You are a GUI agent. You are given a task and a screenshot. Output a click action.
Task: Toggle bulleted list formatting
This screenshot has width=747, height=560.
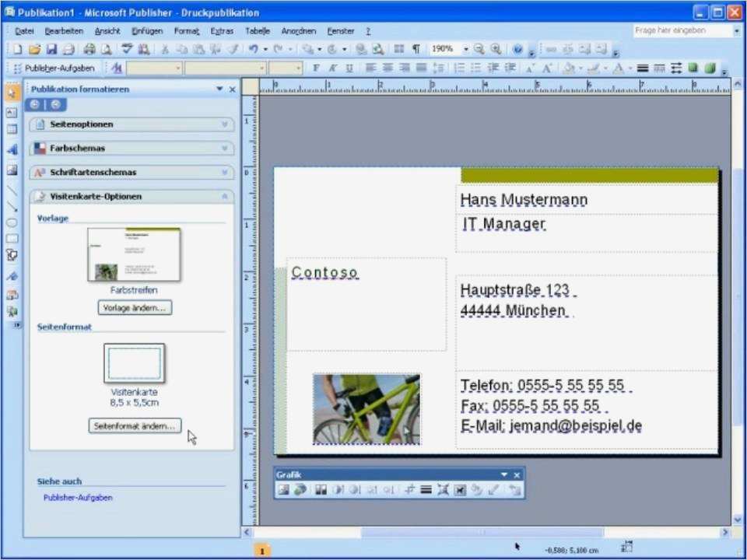pyautogui.click(x=476, y=68)
